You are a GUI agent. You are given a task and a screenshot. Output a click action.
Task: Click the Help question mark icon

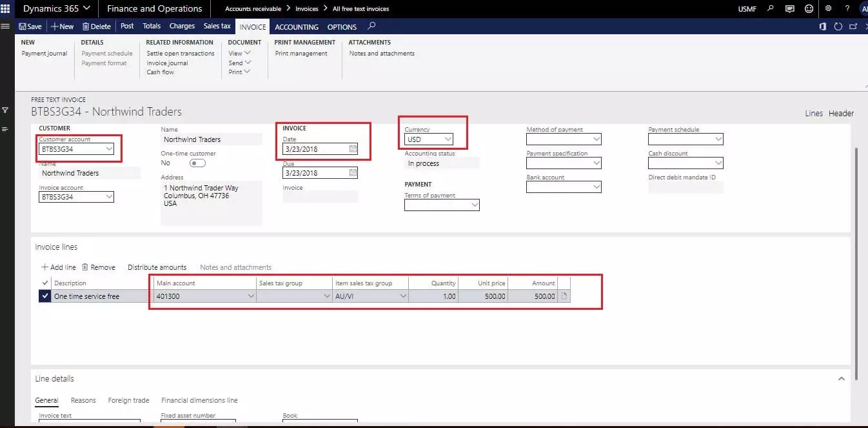pos(847,9)
